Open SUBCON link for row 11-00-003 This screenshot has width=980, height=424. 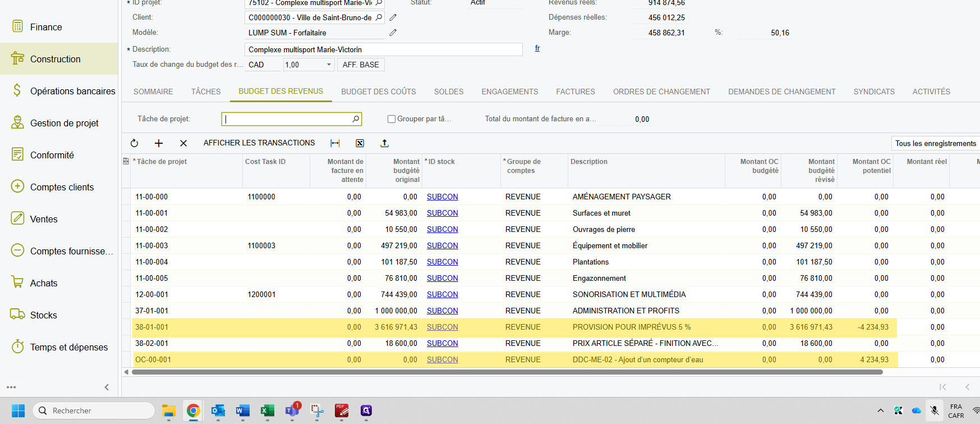click(x=442, y=245)
